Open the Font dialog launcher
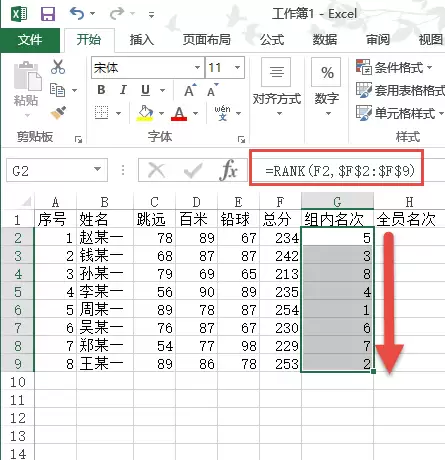 (x=241, y=139)
